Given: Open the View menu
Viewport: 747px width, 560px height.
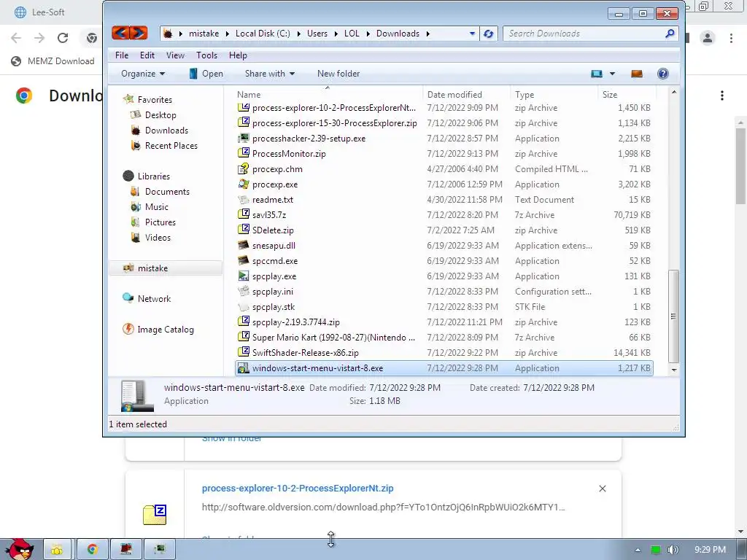Looking at the screenshot, I should [x=175, y=55].
